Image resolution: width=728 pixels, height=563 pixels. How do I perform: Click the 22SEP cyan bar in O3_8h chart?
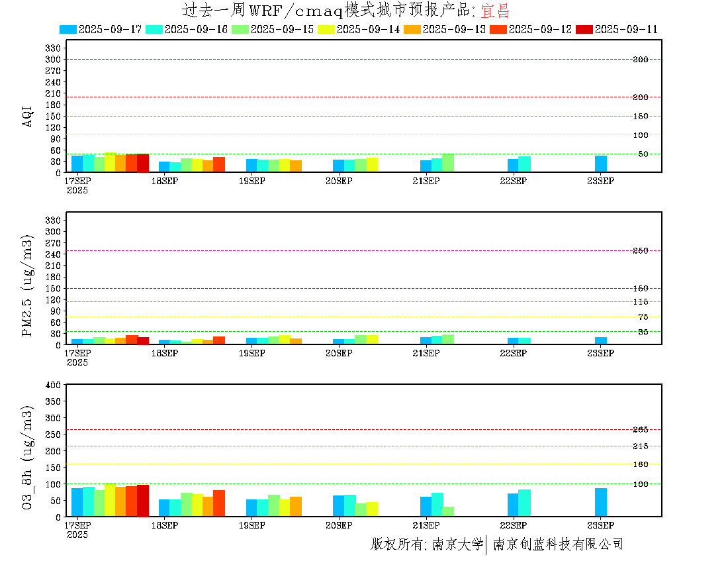[525, 503]
